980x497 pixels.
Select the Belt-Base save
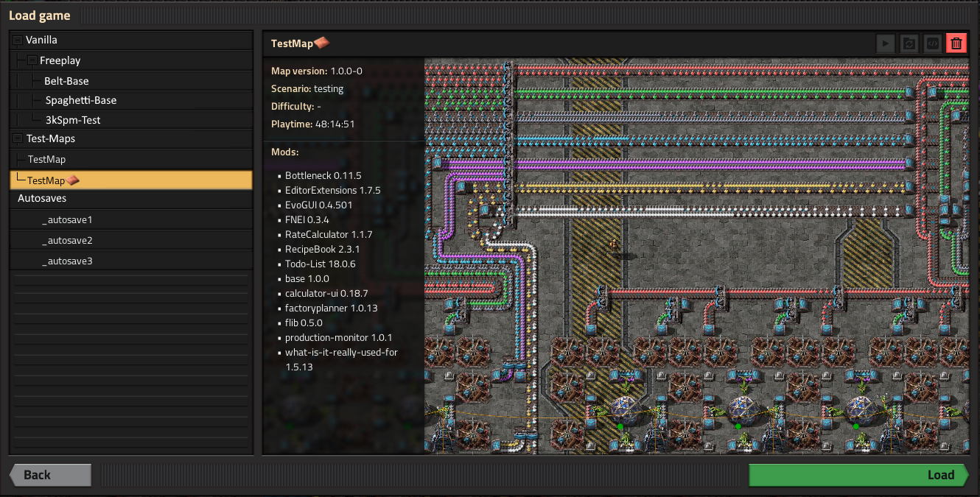[131, 81]
